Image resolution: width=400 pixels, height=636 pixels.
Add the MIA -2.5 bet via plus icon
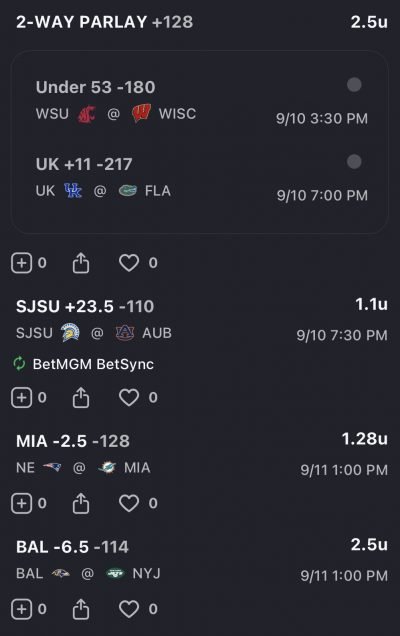click(22, 503)
